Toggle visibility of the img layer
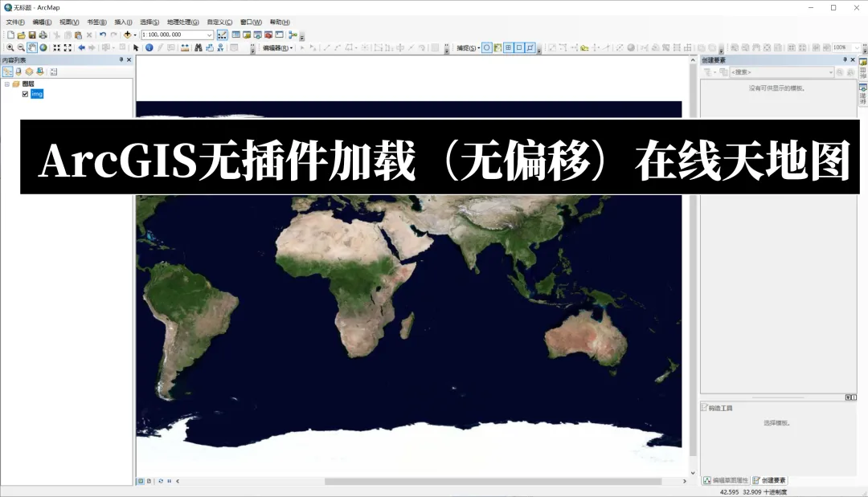This screenshot has width=868, height=497. pyautogui.click(x=25, y=94)
